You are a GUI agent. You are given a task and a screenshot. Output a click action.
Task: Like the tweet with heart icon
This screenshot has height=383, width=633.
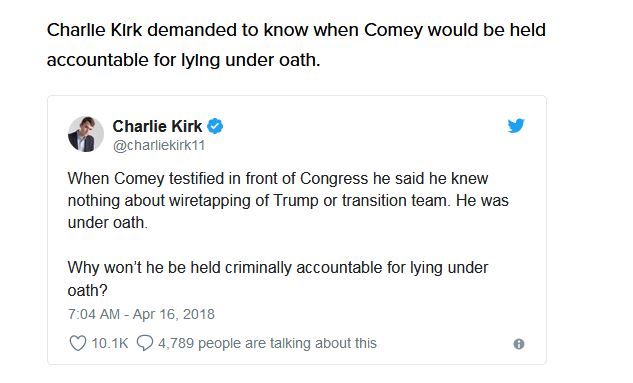coord(78,343)
